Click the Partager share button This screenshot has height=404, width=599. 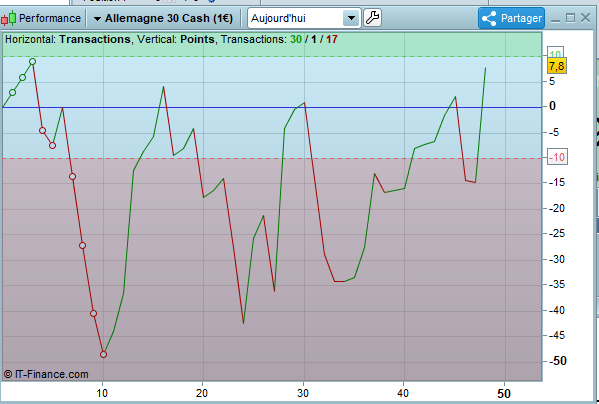tap(512, 18)
